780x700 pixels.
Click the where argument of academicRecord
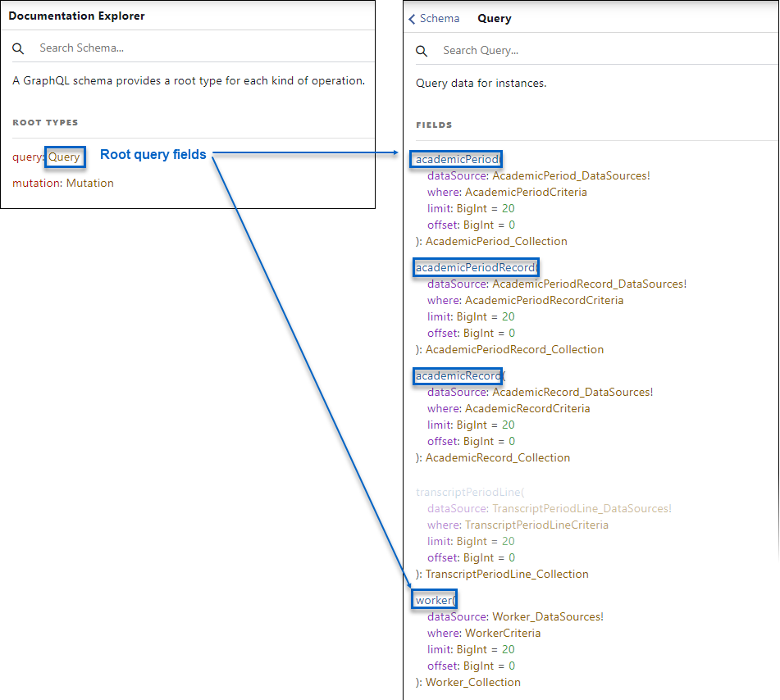click(x=444, y=409)
